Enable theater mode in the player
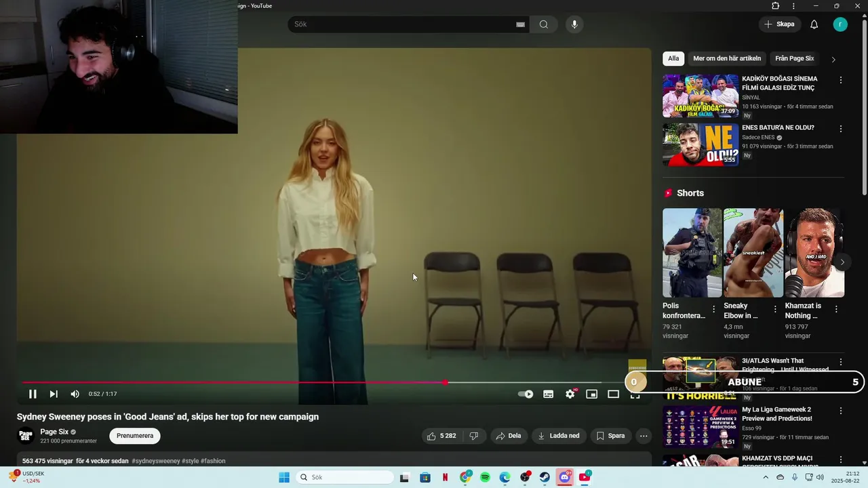Screen dimensions: 868x488 point(613,394)
